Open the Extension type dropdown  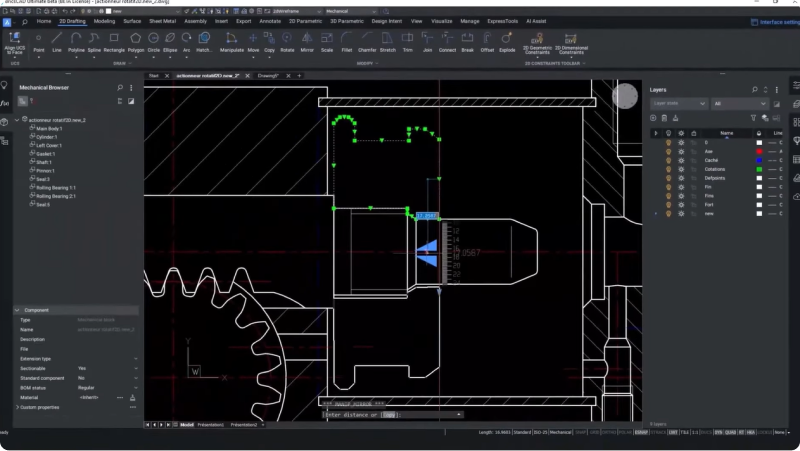click(x=136, y=359)
